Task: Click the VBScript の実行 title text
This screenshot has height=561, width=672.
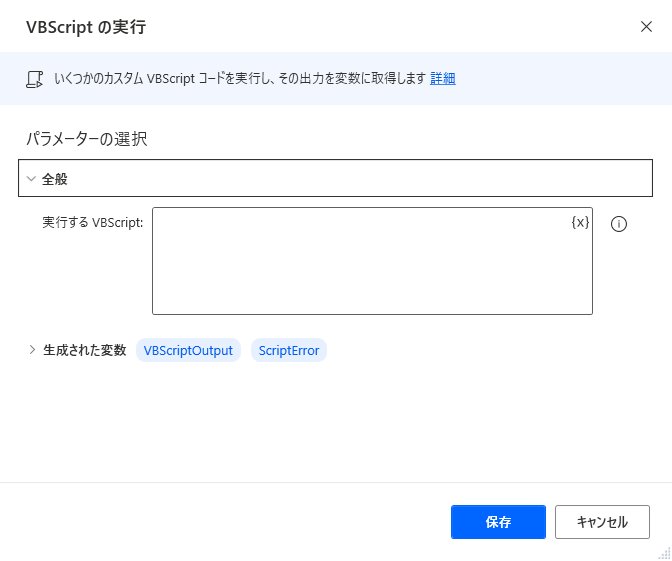Action: coord(86,27)
